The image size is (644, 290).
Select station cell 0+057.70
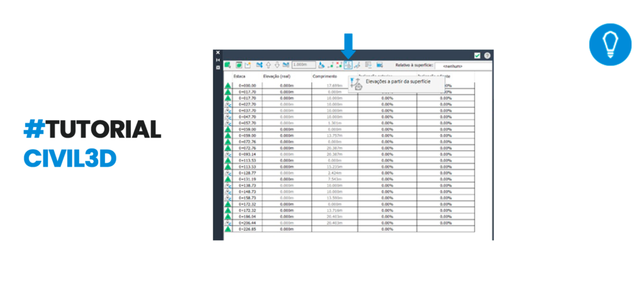[247, 123]
